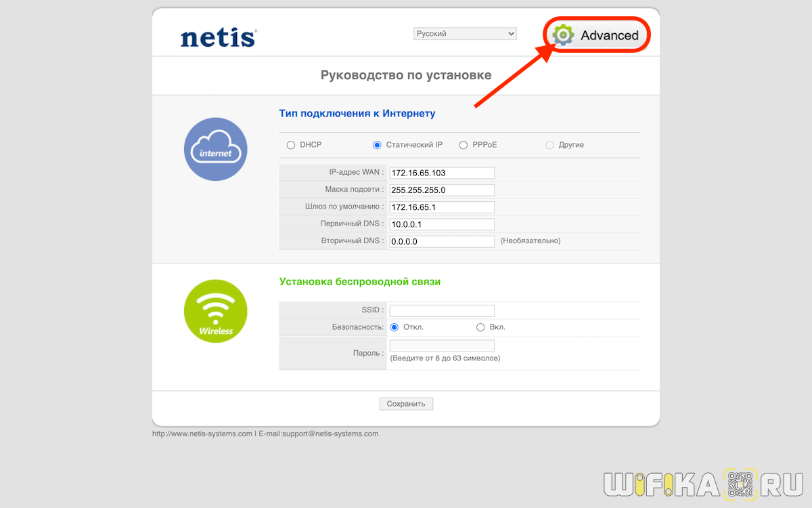Click the Advanced gear icon

click(563, 35)
